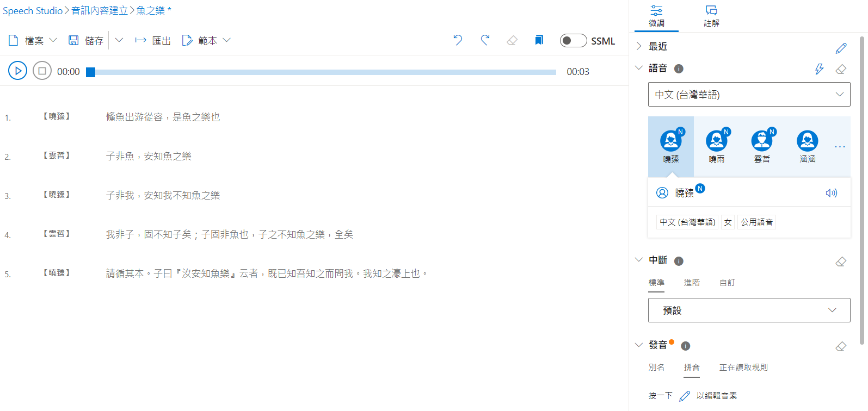The image size is (868, 411).
Task: Preview 曉臻 voice with speaker icon
Action: pyautogui.click(x=831, y=193)
